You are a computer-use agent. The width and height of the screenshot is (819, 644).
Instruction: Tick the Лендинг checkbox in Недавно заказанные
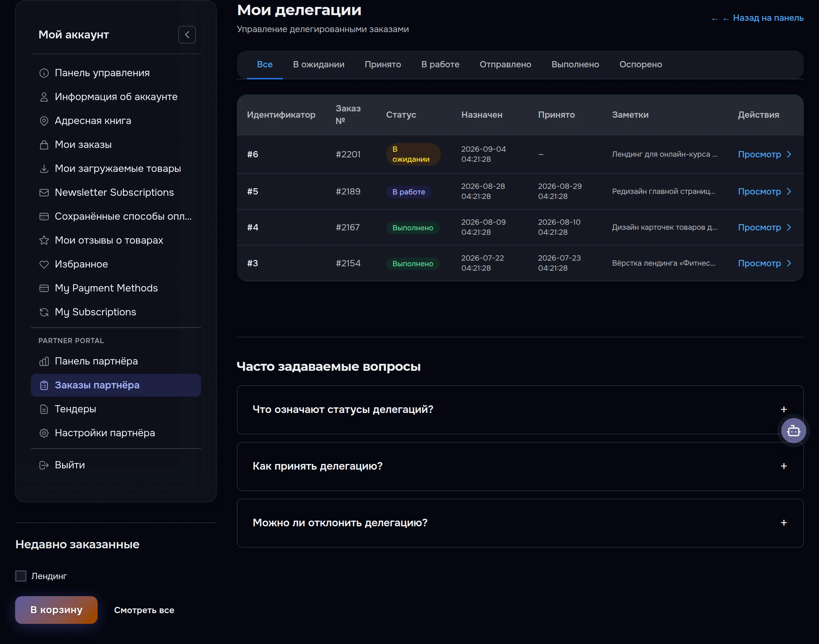point(21,576)
